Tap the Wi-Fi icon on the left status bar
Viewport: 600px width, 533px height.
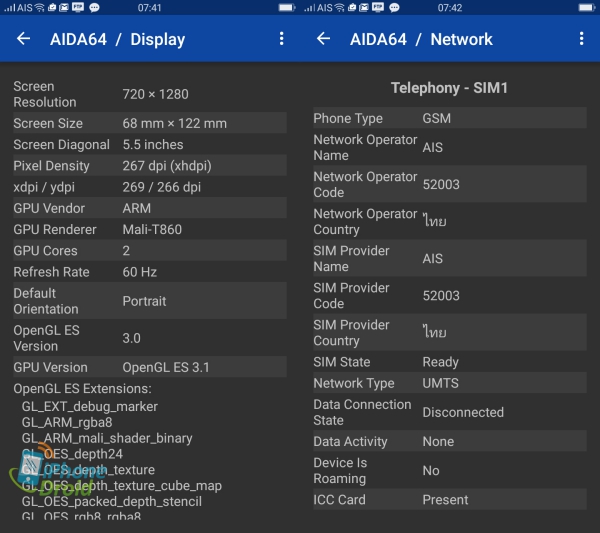(39, 8)
